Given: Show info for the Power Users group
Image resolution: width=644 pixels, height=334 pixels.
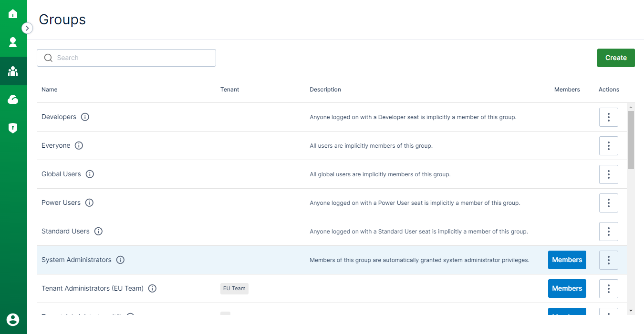Looking at the screenshot, I should (x=89, y=202).
